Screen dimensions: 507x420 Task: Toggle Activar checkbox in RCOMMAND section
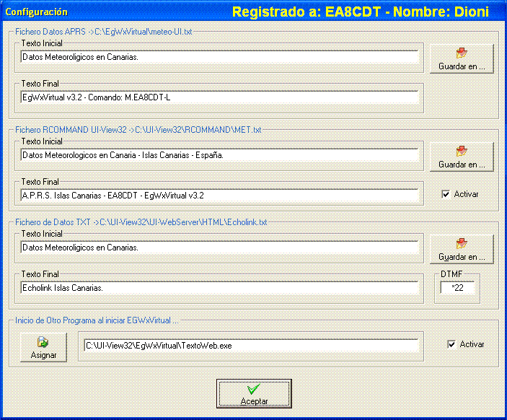click(x=446, y=194)
